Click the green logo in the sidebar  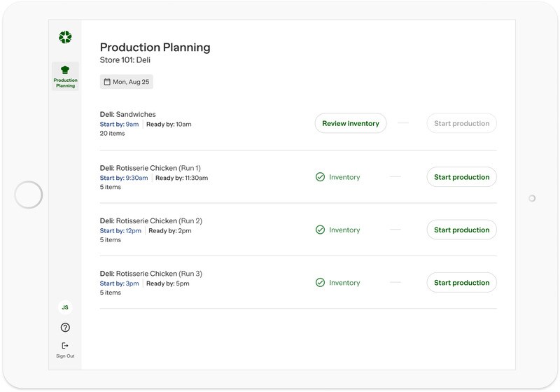coord(65,37)
